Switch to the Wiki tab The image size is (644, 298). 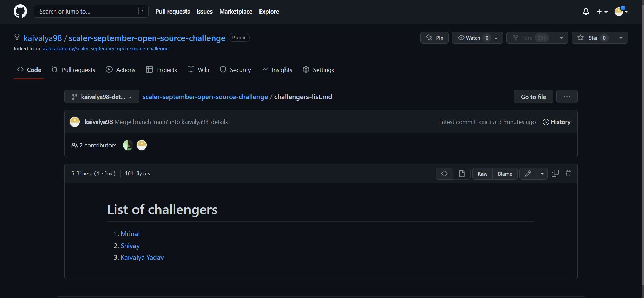point(198,70)
